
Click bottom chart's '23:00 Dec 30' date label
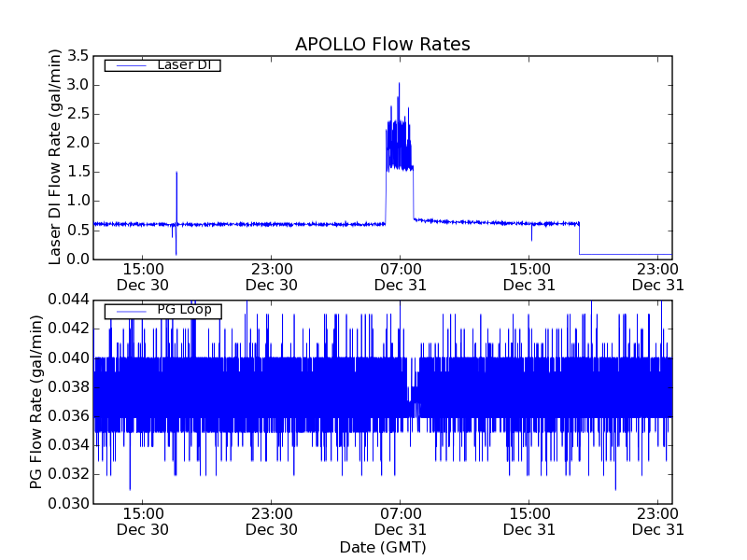pyautogui.click(x=272, y=522)
